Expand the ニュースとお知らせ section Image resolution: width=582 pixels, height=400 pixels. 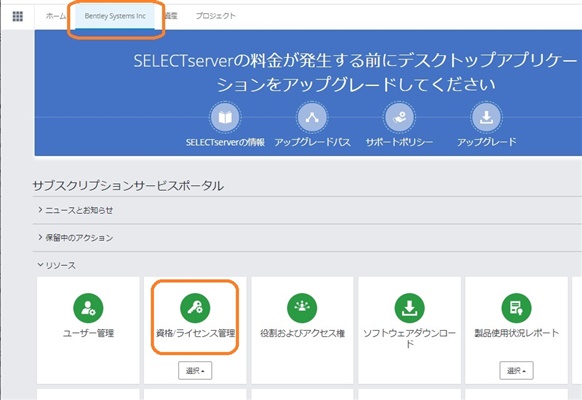[76, 210]
